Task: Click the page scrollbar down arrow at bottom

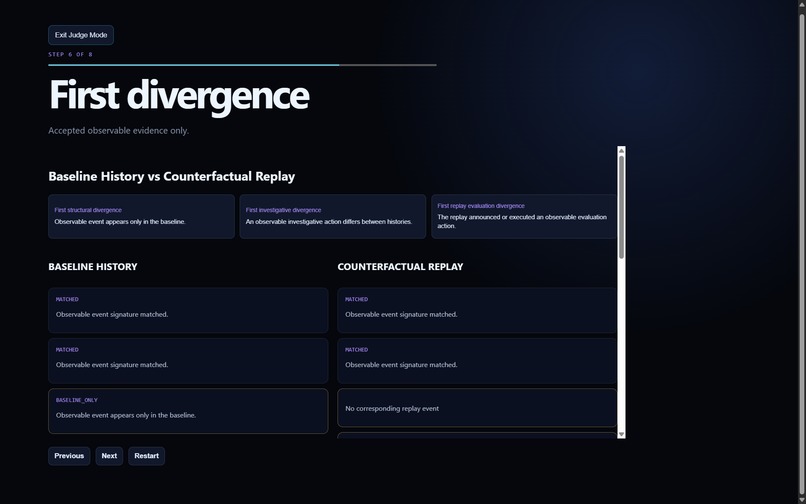Action: [801, 499]
